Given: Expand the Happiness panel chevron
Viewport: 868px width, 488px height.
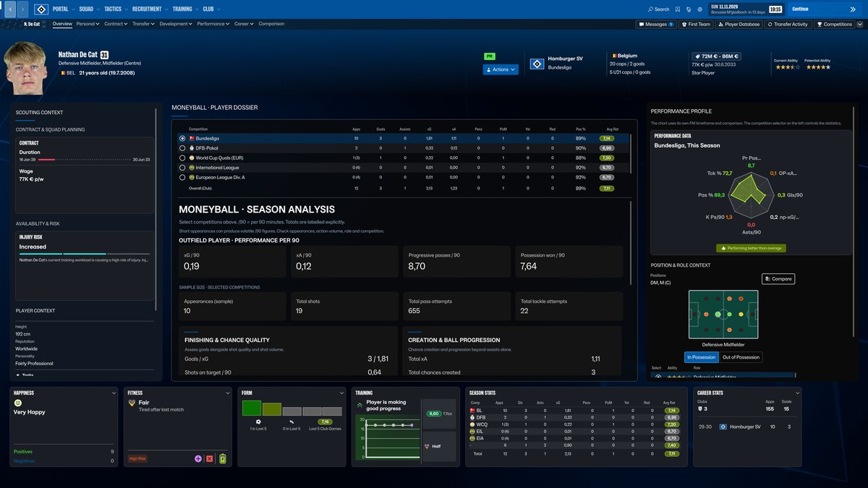Looking at the screenshot, I should (114, 393).
